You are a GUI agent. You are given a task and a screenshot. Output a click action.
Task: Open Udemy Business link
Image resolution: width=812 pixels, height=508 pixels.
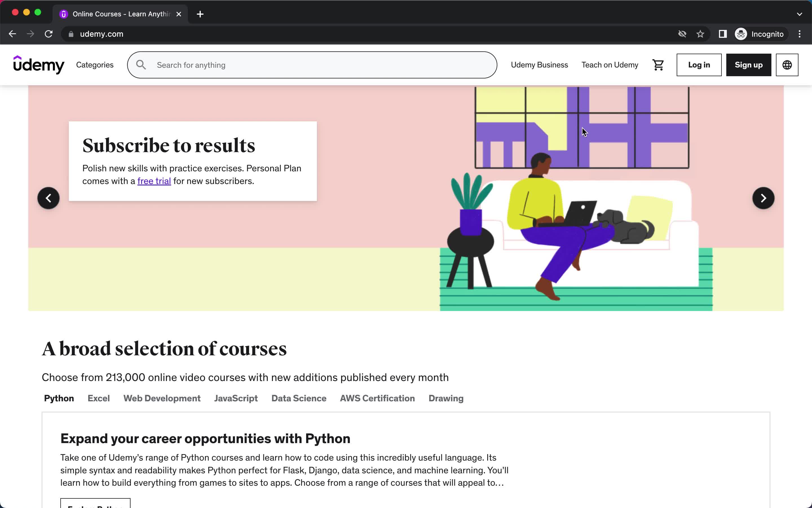pyautogui.click(x=539, y=65)
